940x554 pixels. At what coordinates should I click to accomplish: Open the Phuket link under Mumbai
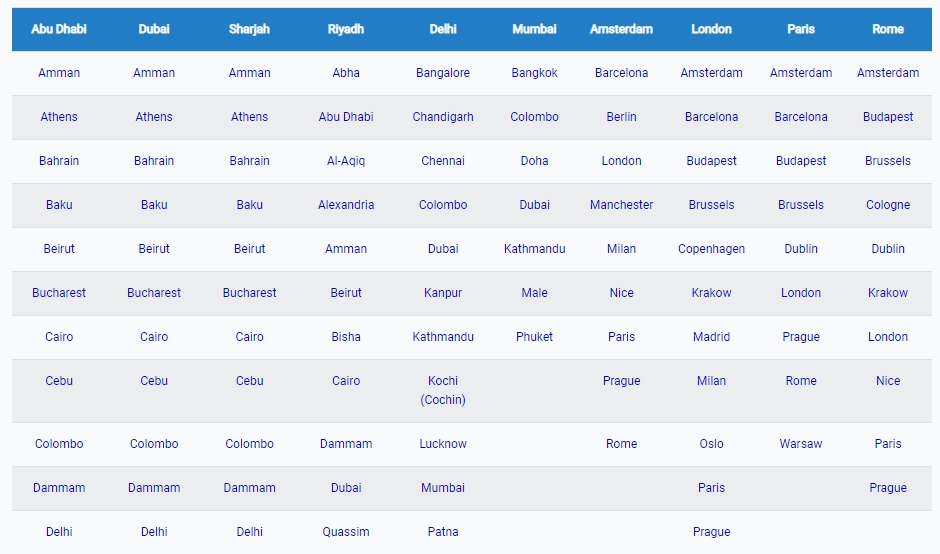coord(534,336)
